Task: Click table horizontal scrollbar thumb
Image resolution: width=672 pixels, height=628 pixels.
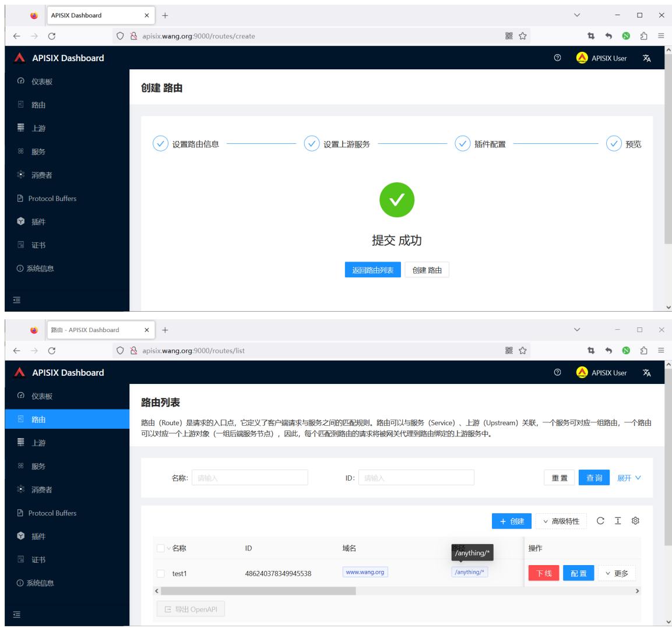Action: coord(258,591)
